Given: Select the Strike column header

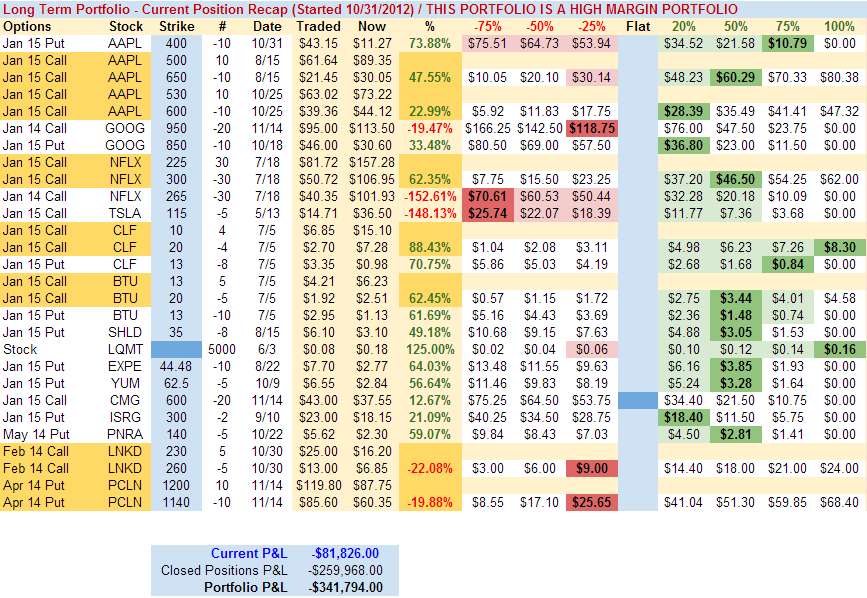Looking at the screenshot, I should click(175, 26).
